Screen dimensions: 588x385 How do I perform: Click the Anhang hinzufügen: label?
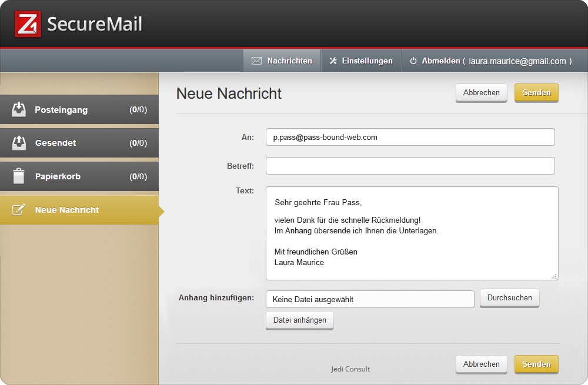tap(216, 297)
